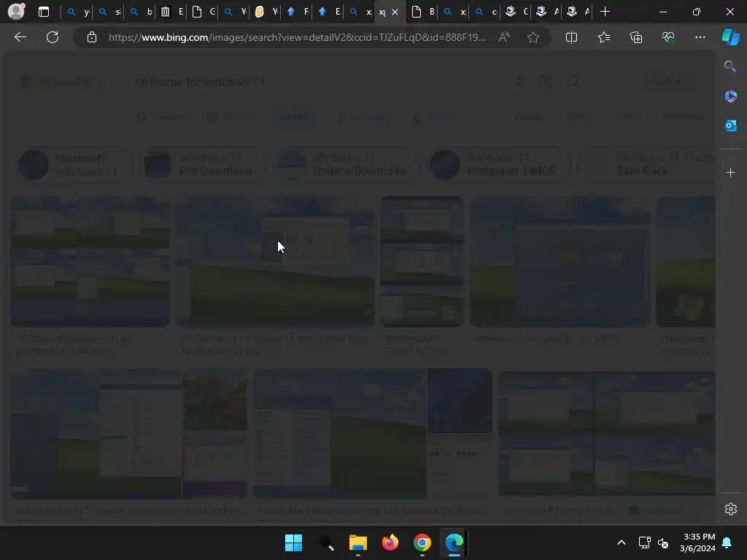The width and height of the screenshot is (747, 560).
Task: Switch to the search tab labeled y
Action: point(77,12)
